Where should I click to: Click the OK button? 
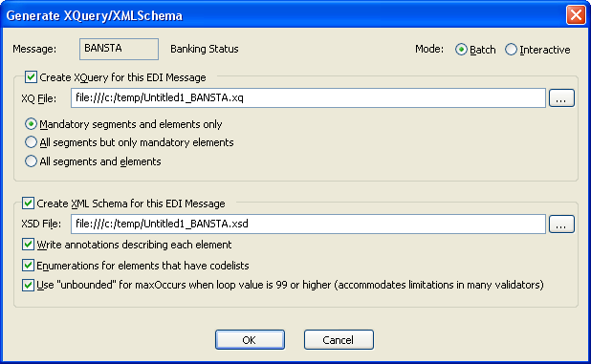pyautogui.click(x=250, y=339)
